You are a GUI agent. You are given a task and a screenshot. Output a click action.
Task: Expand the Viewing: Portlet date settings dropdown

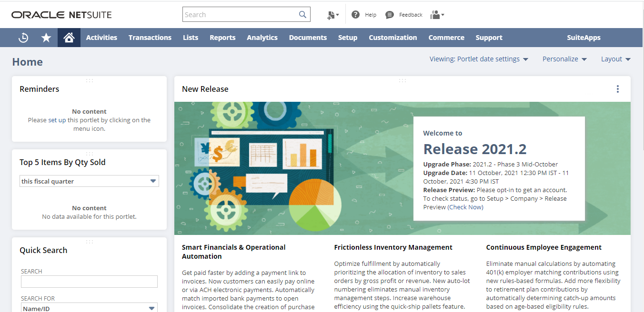tap(479, 59)
